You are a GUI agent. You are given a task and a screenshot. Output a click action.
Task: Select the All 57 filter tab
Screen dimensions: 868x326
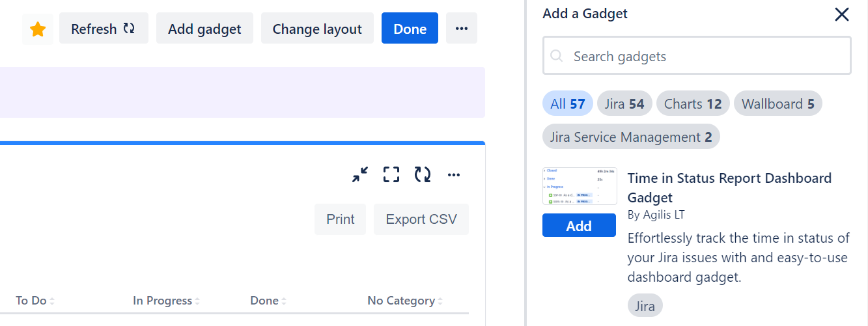click(x=567, y=104)
